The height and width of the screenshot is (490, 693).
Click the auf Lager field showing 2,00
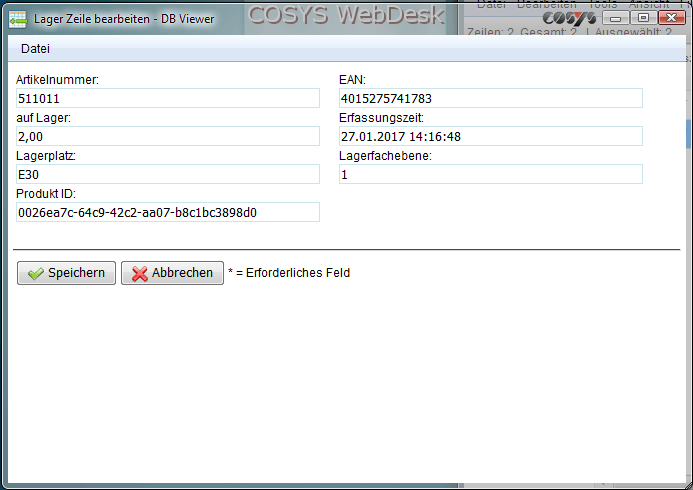point(168,136)
